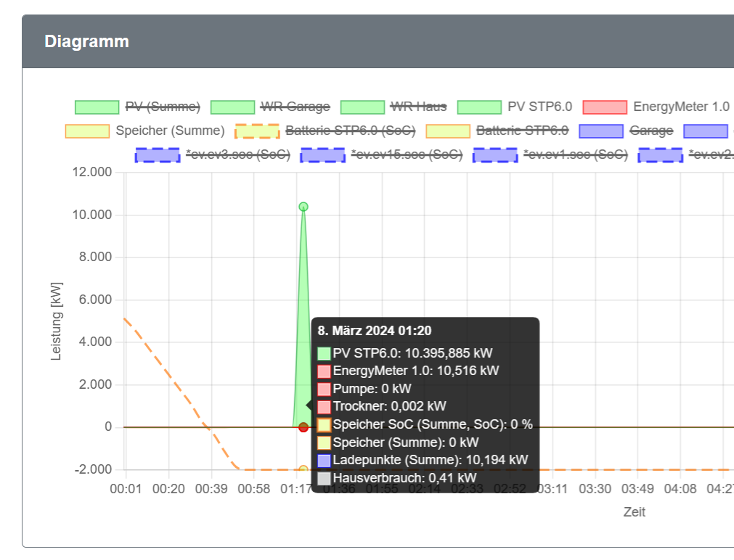Screen dimensions: 734x560
Task: Click x-axis time label '00:01'
Action: coord(126,489)
